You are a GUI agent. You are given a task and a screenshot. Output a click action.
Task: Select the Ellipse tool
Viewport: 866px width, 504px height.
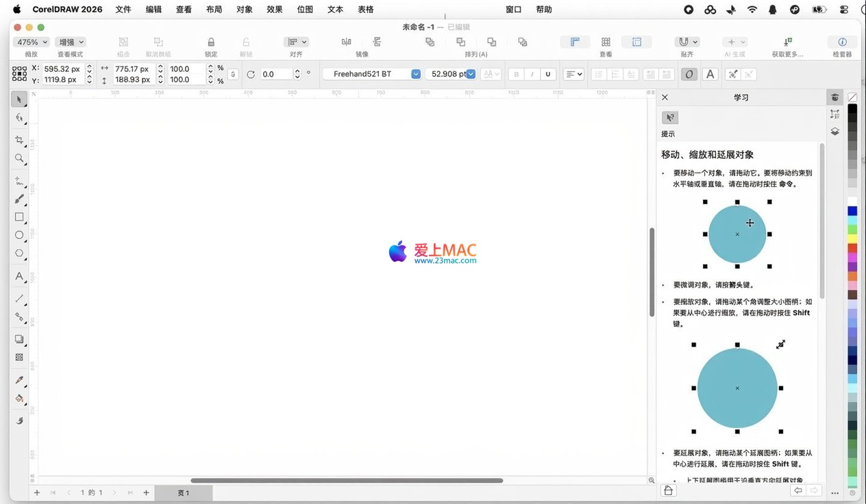(19, 235)
